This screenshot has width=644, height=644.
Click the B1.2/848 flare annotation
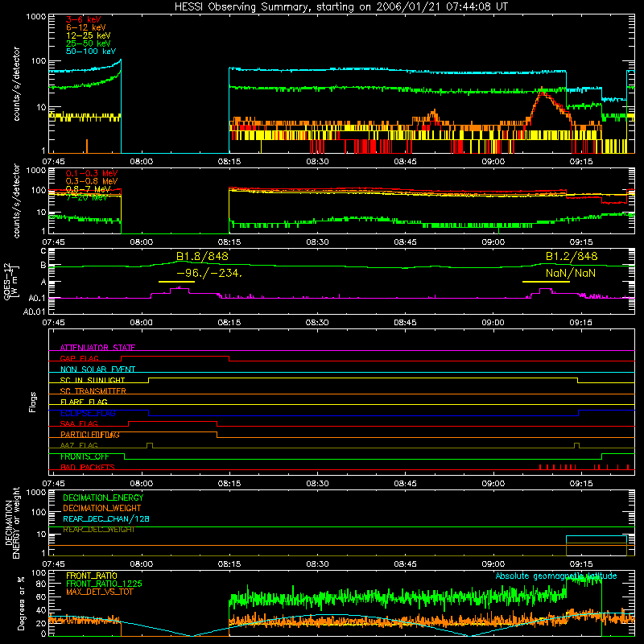pyautogui.click(x=572, y=257)
